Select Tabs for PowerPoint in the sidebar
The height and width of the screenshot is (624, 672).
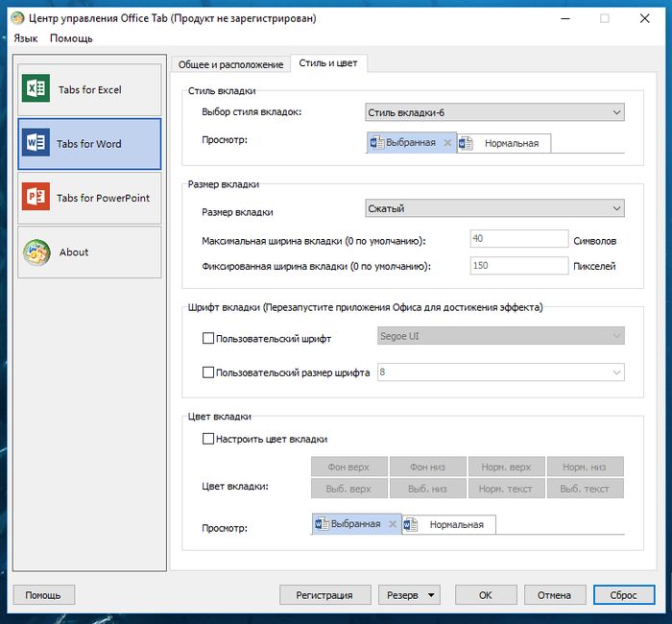(89, 198)
